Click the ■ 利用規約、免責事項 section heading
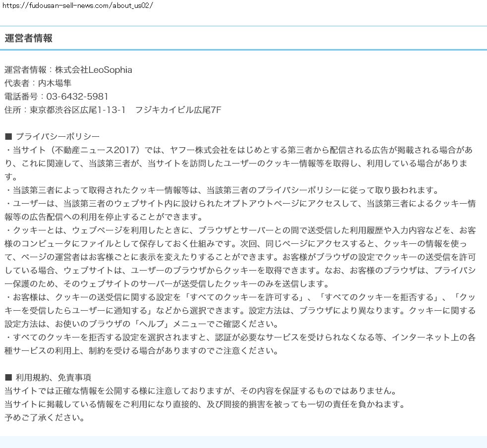 [48, 378]
